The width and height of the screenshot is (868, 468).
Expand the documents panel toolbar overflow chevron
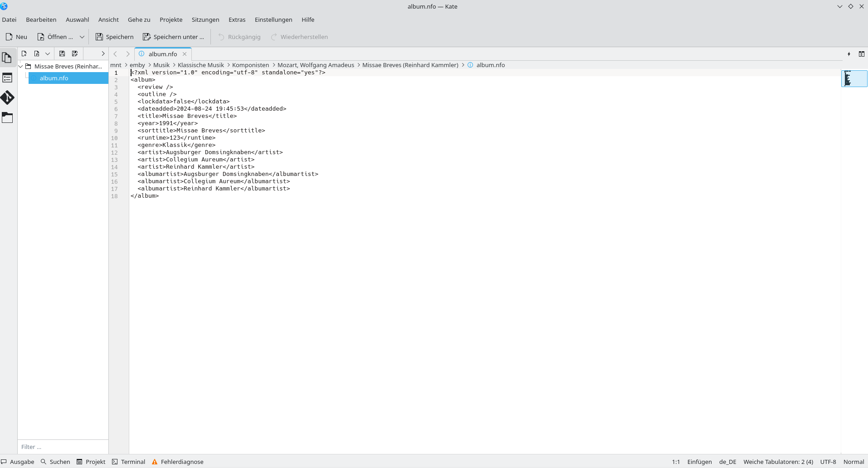[x=103, y=54]
